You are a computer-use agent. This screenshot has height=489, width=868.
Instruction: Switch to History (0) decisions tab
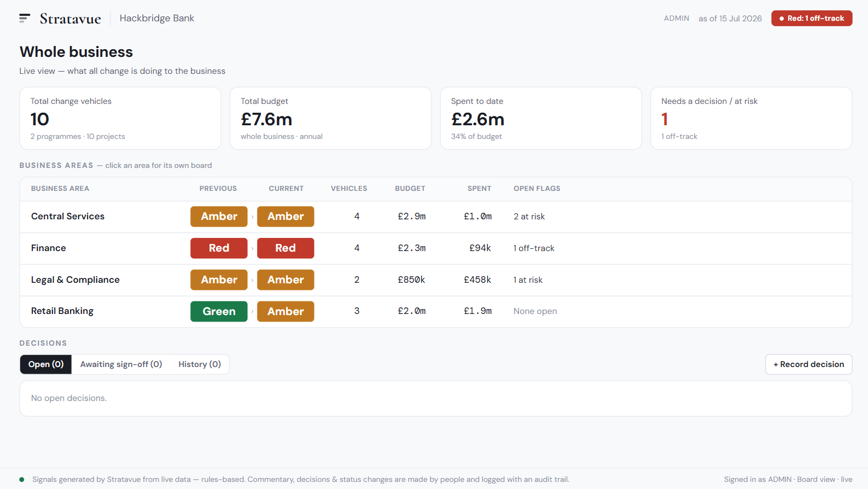pyautogui.click(x=200, y=364)
